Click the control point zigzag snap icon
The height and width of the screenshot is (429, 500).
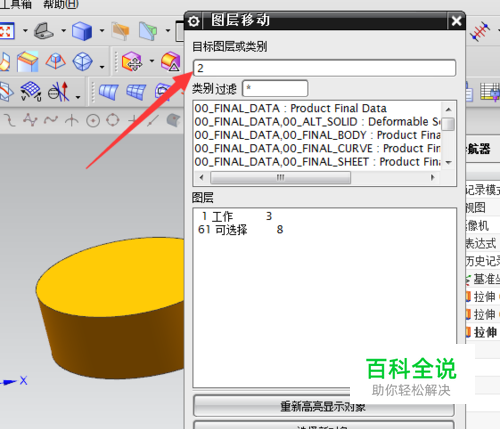coord(30,120)
